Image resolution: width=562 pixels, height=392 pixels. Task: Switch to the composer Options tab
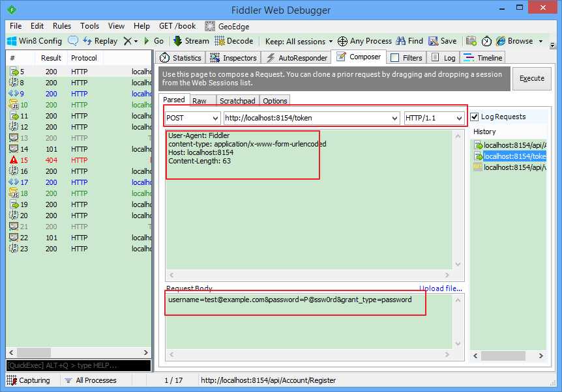point(275,101)
